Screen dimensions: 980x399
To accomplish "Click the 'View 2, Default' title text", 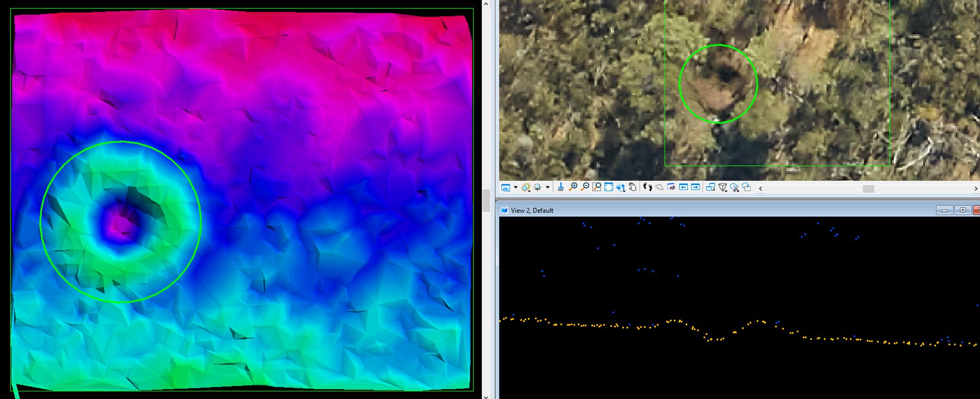I will pos(532,210).
